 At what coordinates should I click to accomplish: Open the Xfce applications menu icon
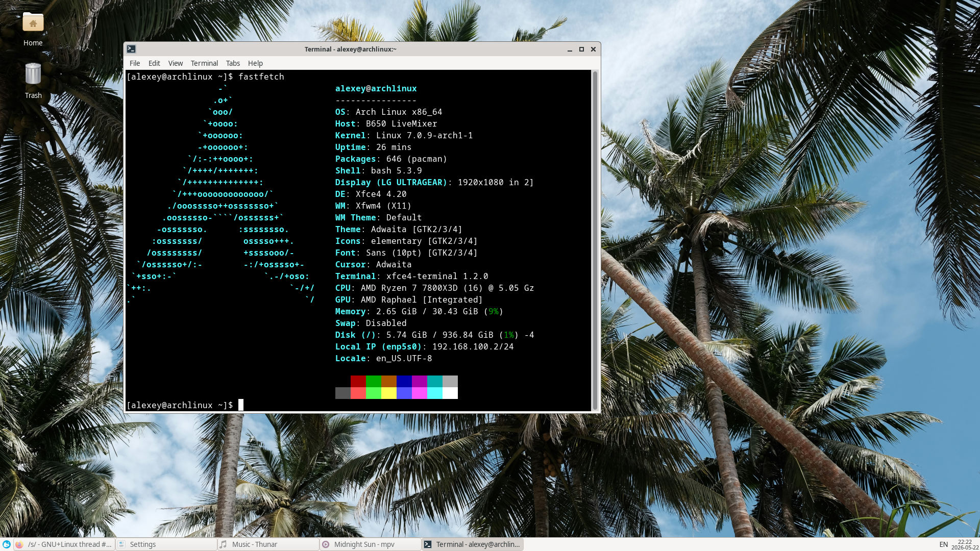pos(6,544)
